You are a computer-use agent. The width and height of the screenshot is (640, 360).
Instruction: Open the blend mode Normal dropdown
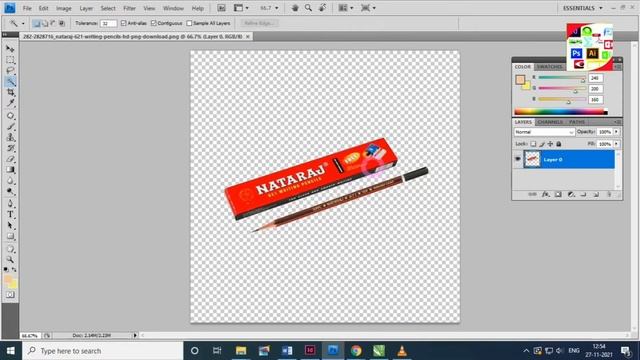coord(544,132)
